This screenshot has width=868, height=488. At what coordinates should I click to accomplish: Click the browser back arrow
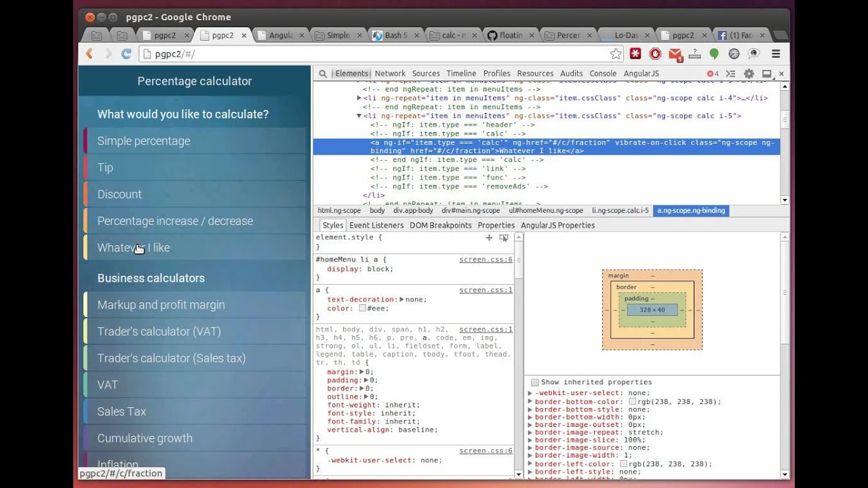click(89, 54)
